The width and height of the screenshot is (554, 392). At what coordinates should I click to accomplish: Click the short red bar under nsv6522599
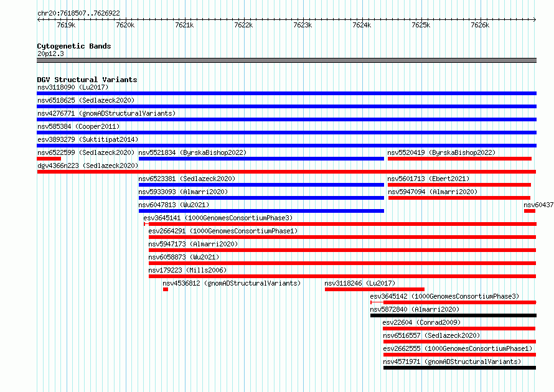[x=49, y=159]
